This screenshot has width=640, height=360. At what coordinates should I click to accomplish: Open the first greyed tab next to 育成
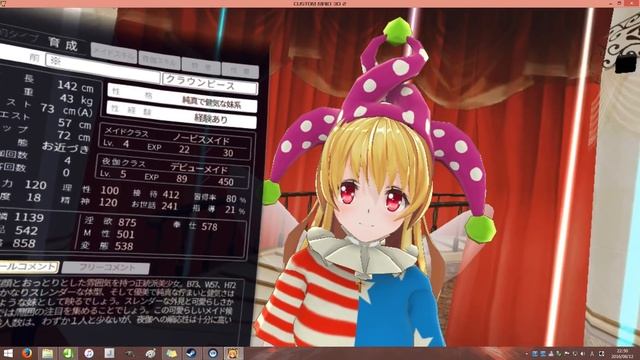114,53
